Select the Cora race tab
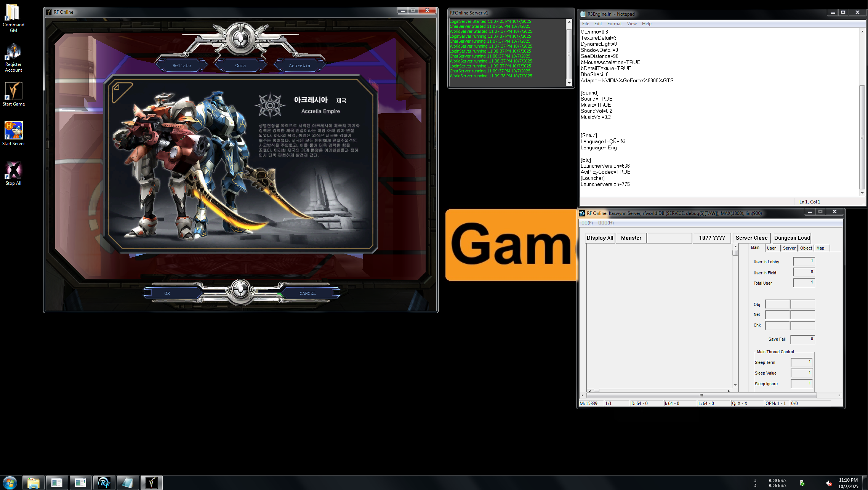Screen dimensions: 868x490 click(x=240, y=66)
